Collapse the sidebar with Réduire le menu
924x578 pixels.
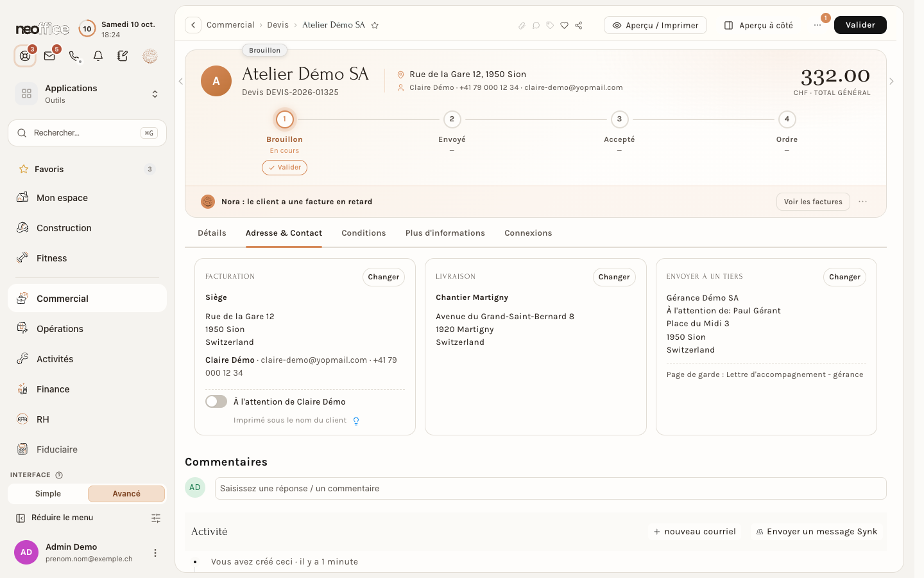pyautogui.click(x=55, y=518)
